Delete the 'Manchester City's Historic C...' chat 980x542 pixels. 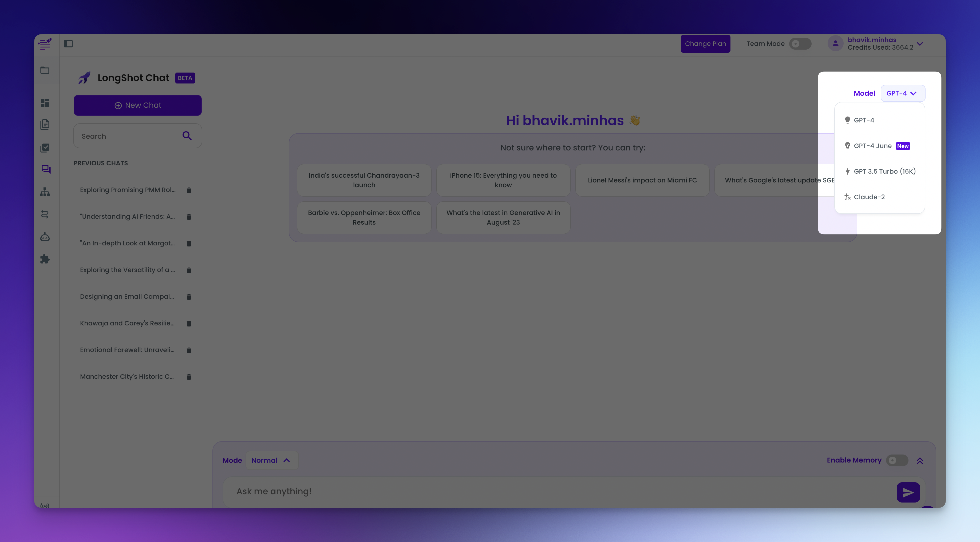189,377
